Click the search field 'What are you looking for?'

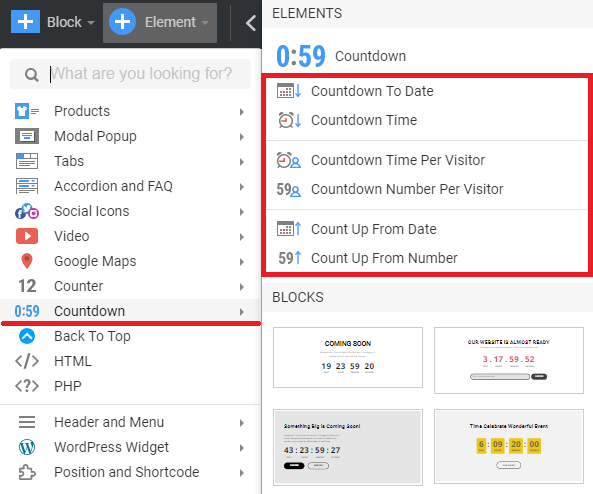tap(130, 74)
